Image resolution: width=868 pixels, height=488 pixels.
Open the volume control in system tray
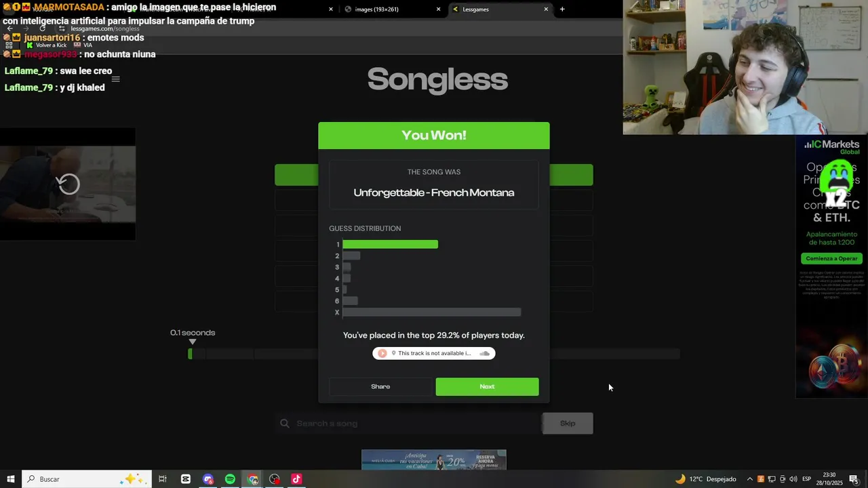(793, 479)
